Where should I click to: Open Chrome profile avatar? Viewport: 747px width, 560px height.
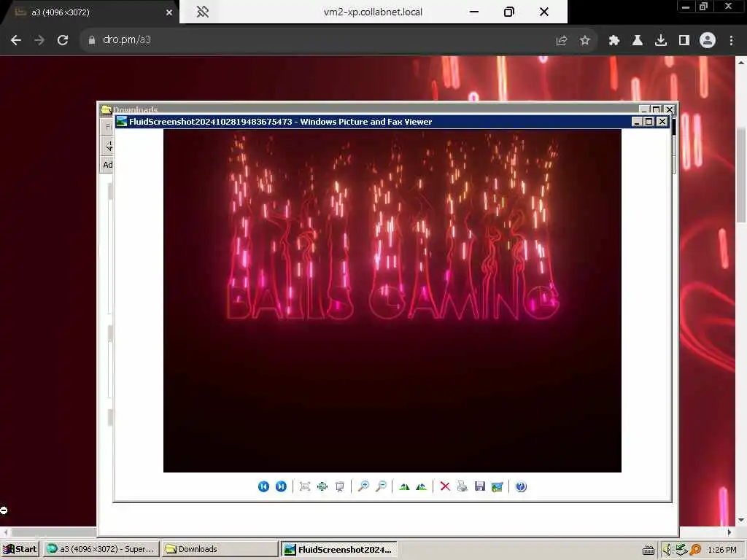coord(708,40)
